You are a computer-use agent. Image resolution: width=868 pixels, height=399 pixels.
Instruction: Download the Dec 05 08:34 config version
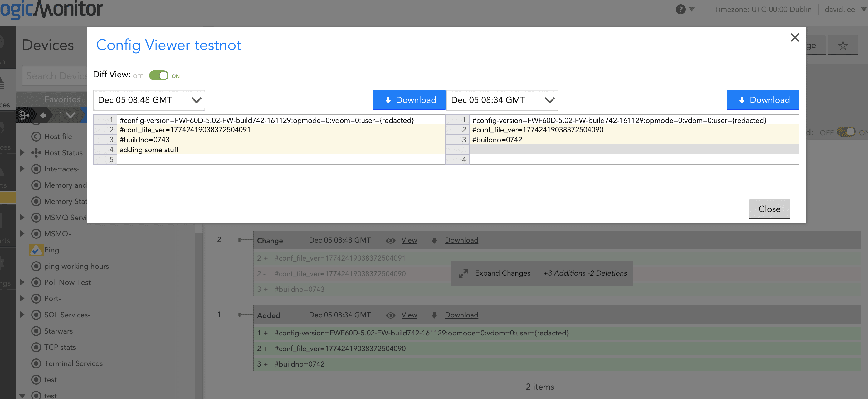point(763,100)
